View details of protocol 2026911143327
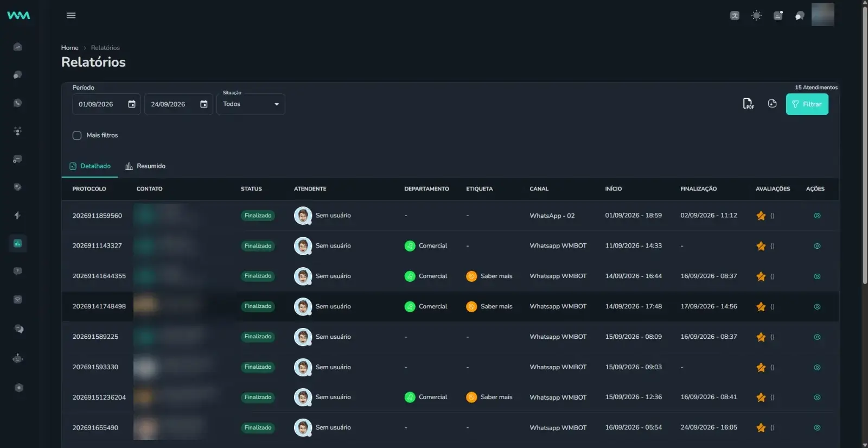This screenshot has width=868, height=448. coord(817,246)
